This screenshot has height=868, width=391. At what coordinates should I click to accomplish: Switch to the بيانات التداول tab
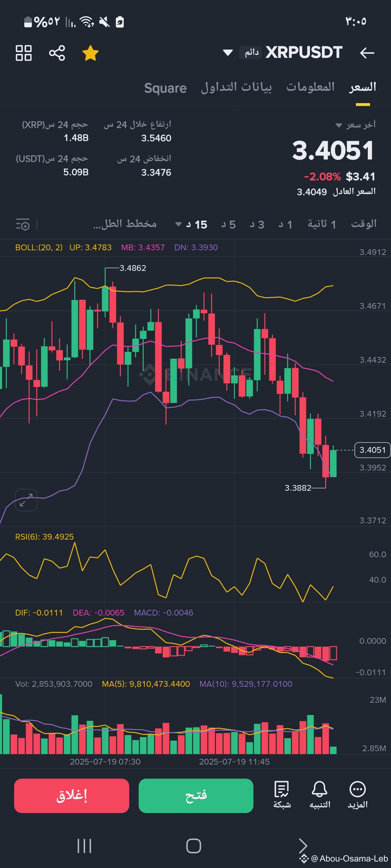coord(236,87)
